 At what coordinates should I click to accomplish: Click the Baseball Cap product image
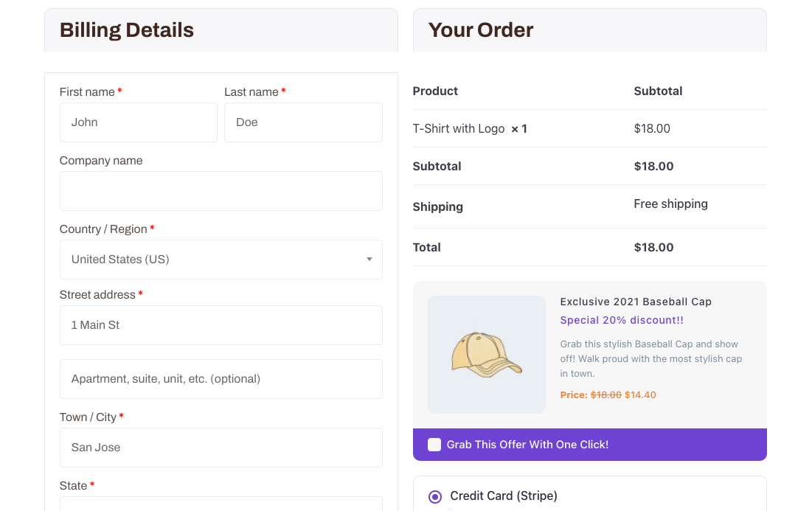[x=486, y=355]
